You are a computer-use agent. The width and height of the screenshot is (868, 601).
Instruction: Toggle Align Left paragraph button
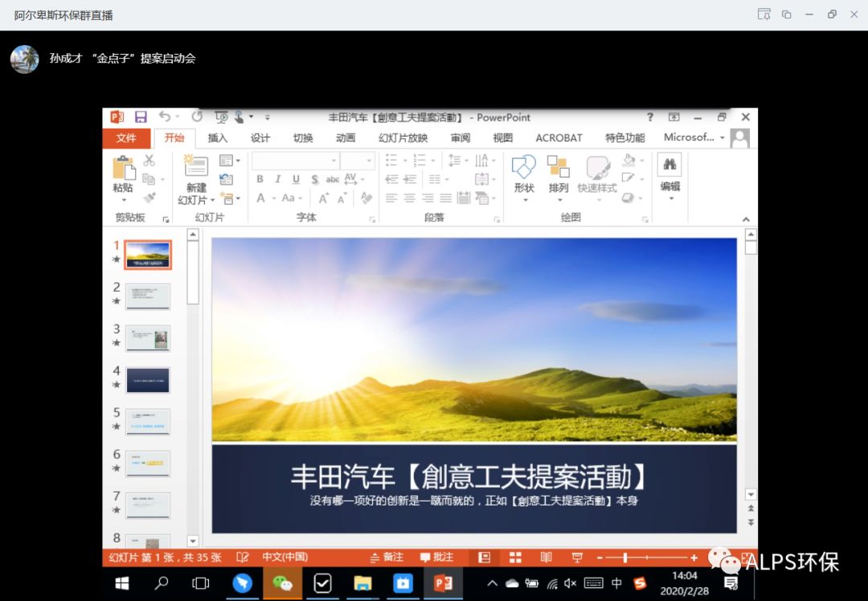point(391,198)
